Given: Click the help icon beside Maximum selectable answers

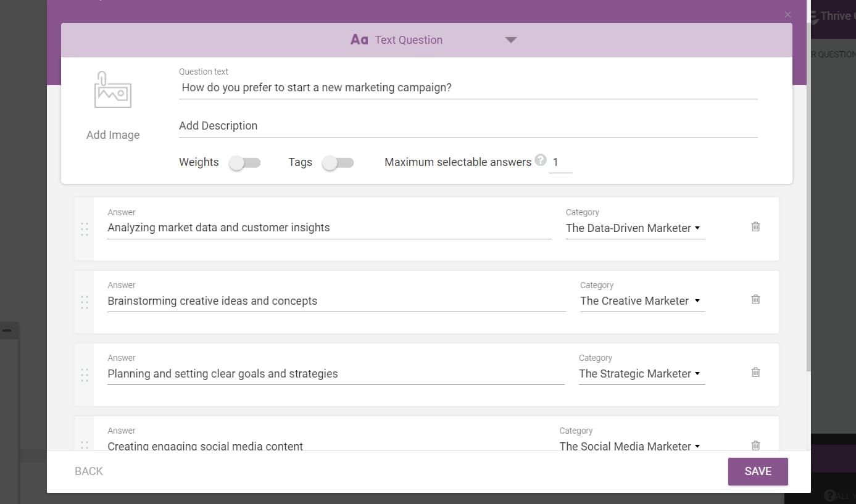Looking at the screenshot, I should (x=541, y=160).
